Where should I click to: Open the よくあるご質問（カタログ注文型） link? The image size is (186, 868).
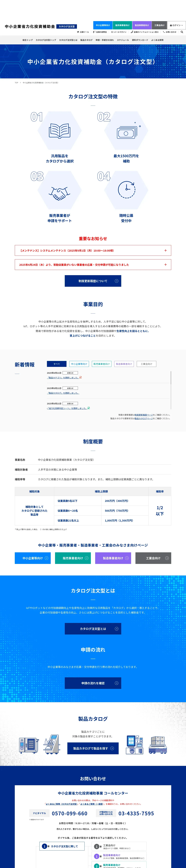(61, 804)
